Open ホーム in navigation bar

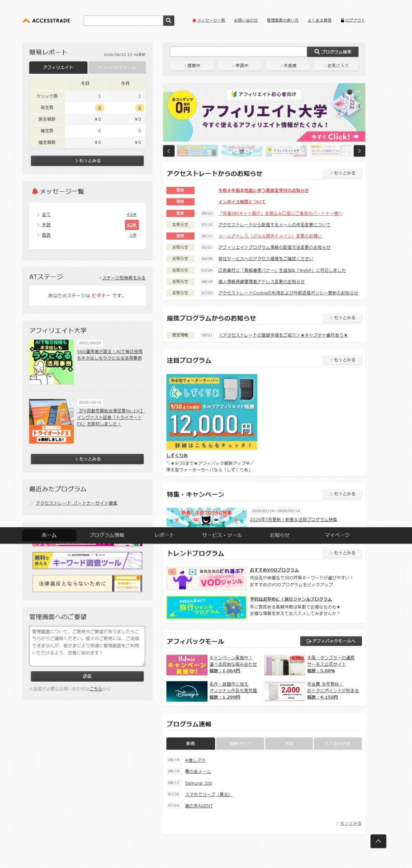point(49,535)
